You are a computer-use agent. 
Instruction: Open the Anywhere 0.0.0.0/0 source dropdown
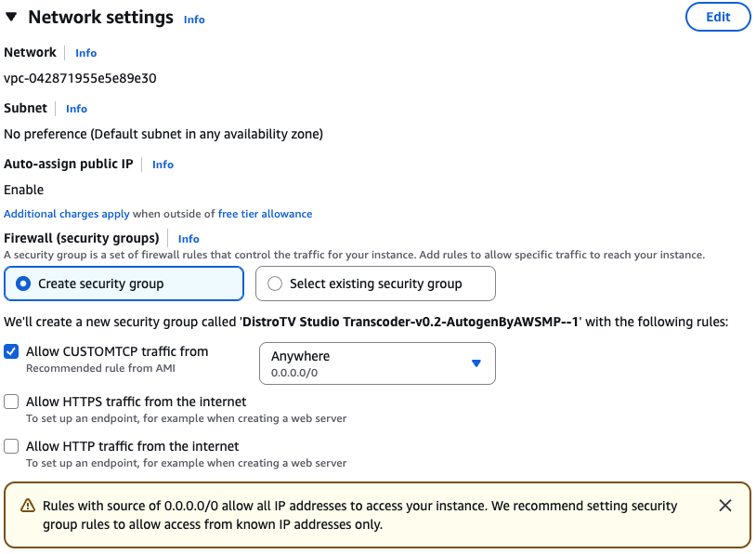click(x=376, y=363)
